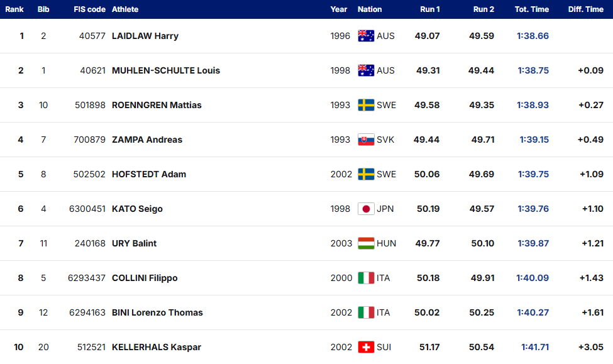The height and width of the screenshot is (364, 613).
Task: Select KATO Seigo's name
Action: pyautogui.click(x=137, y=209)
